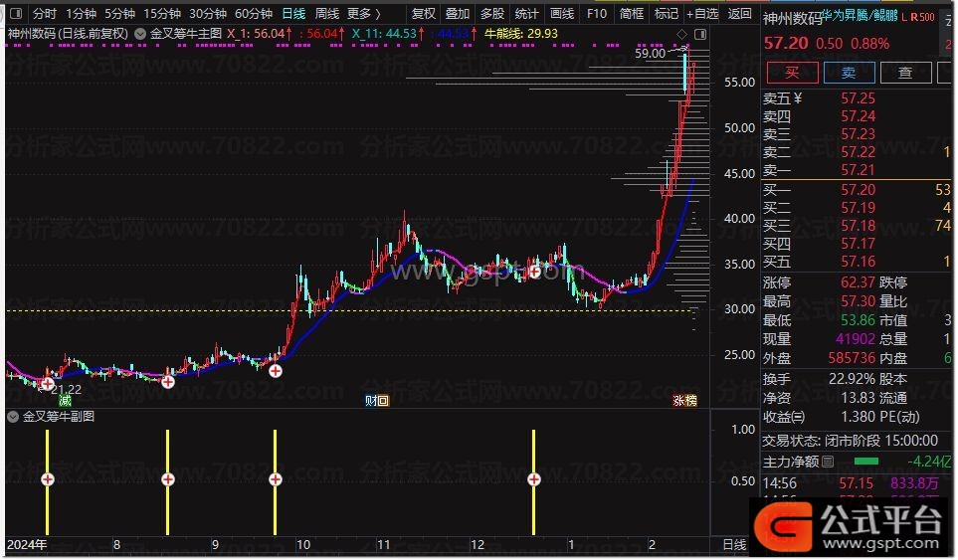Screen dimensions: 958x560
Task: Toggle the side panel icon atop chart
Action: (700, 34)
